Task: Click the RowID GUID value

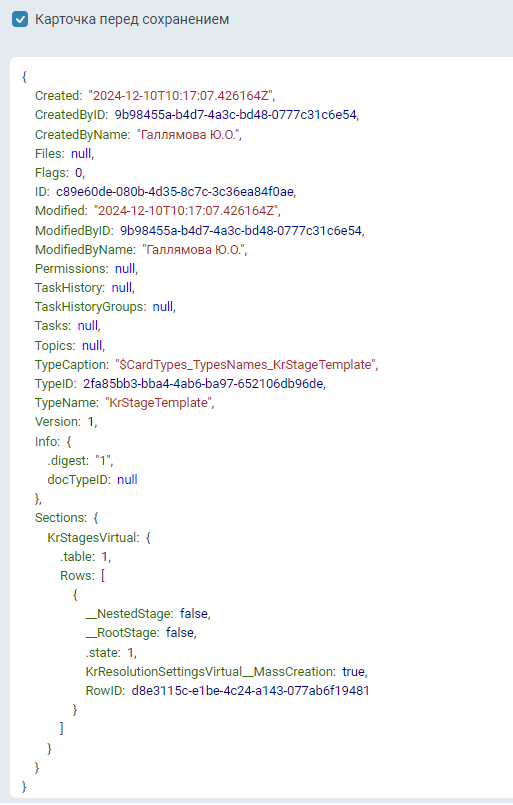Action: [x=251, y=691]
